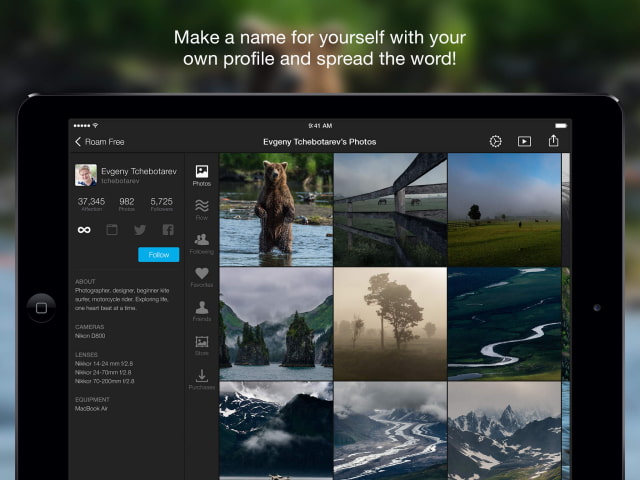Open the Friends tab
Screen dimensions: 640x480
click(202, 312)
